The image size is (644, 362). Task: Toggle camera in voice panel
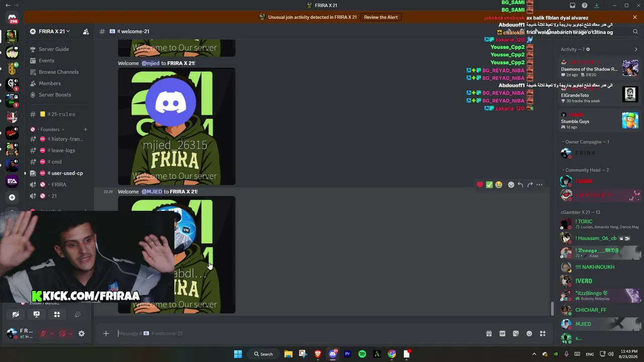point(16,314)
